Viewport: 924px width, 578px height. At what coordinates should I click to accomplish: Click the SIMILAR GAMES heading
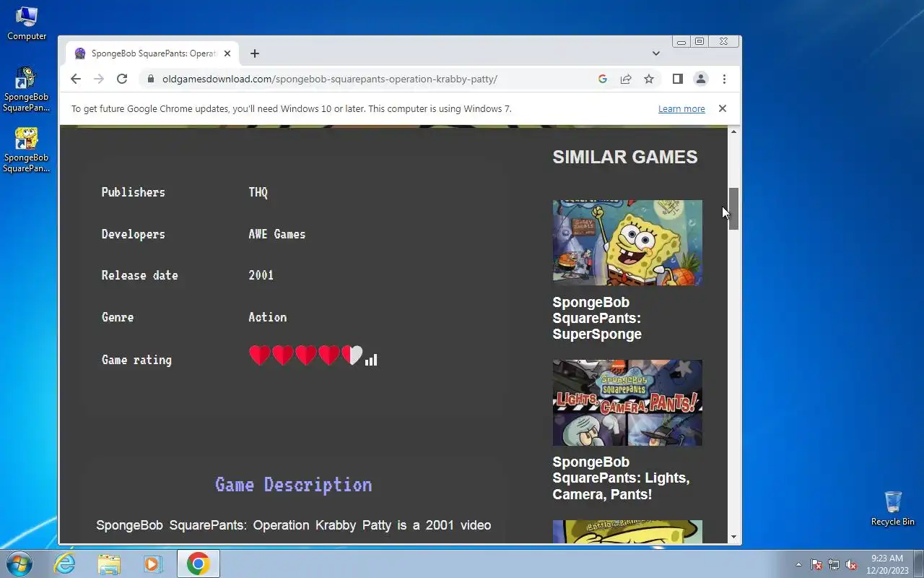click(x=625, y=157)
